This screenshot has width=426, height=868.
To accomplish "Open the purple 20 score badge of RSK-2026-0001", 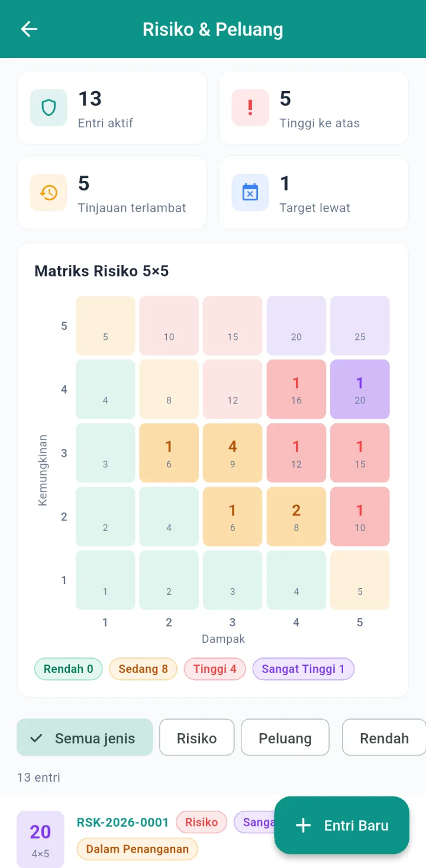I will coord(40,839).
